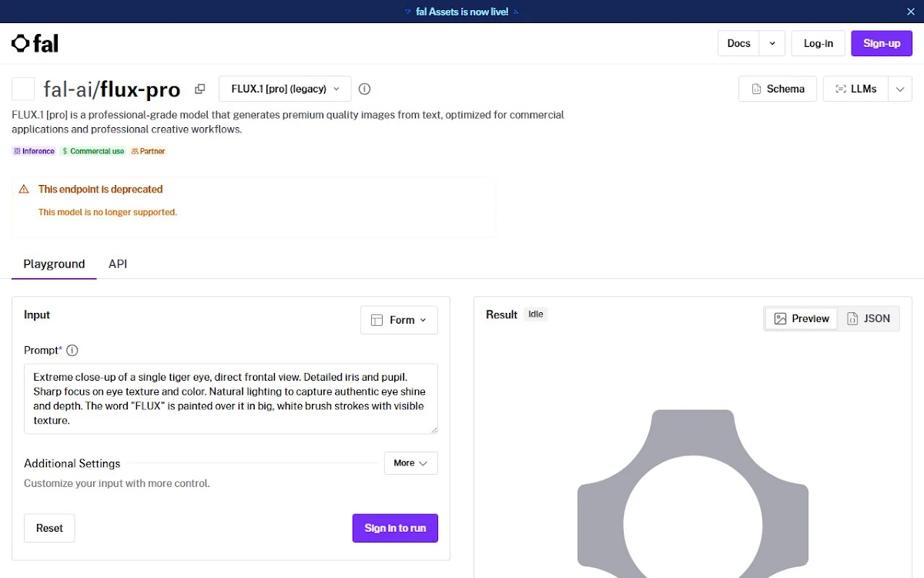Viewport: 924px width, 578px height.
Task: Expand Additional Settings with More
Action: [411, 463]
